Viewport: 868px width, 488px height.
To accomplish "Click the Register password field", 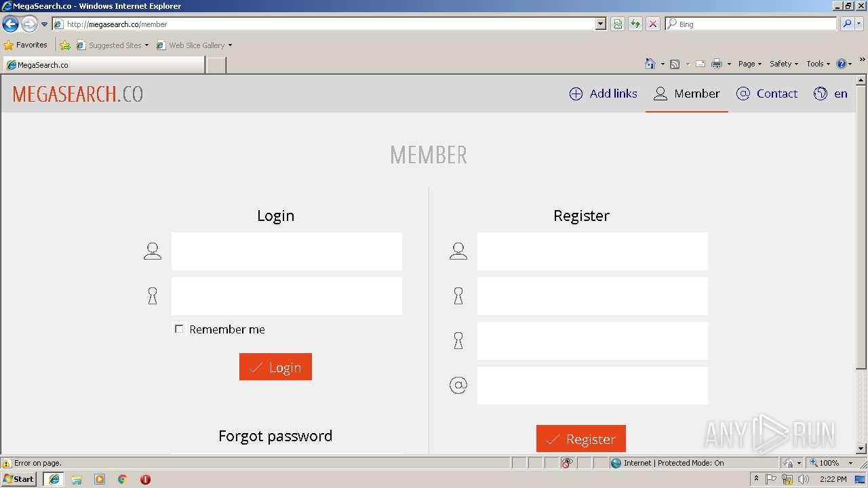I will pyautogui.click(x=593, y=296).
